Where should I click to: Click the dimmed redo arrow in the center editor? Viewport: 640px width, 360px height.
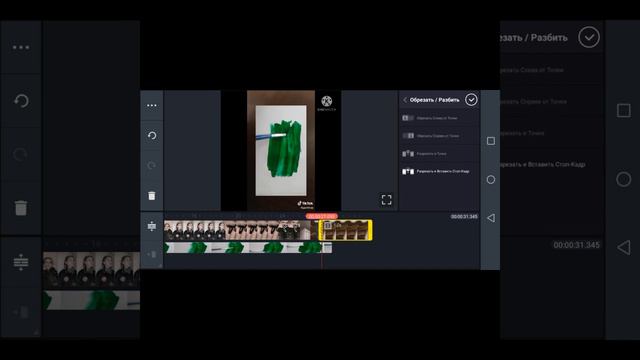tap(152, 165)
